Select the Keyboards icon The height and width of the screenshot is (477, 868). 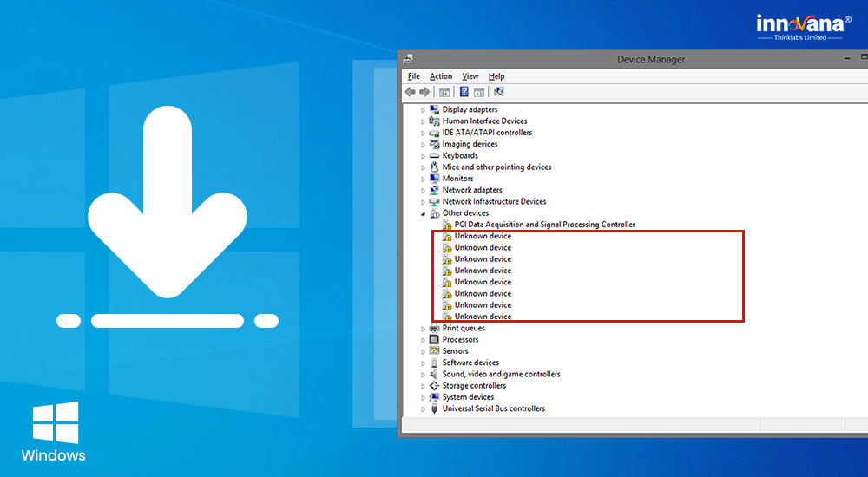point(435,156)
